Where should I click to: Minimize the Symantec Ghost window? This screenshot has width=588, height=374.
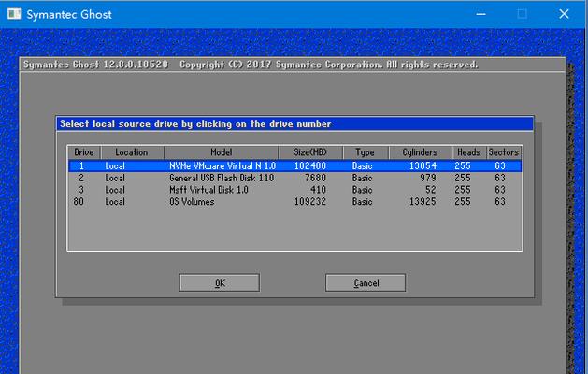pos(481,14)
